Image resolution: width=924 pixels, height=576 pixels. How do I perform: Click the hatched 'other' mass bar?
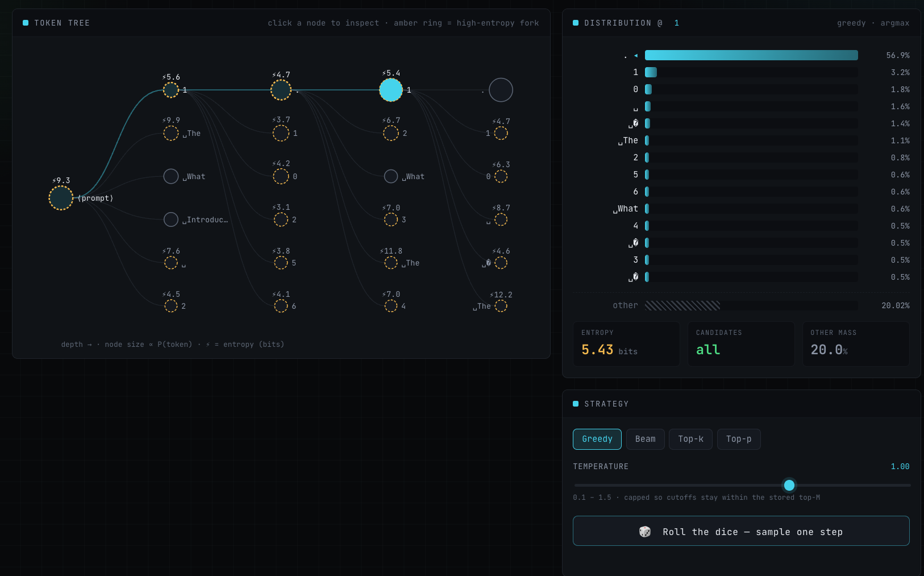[682, 306]
